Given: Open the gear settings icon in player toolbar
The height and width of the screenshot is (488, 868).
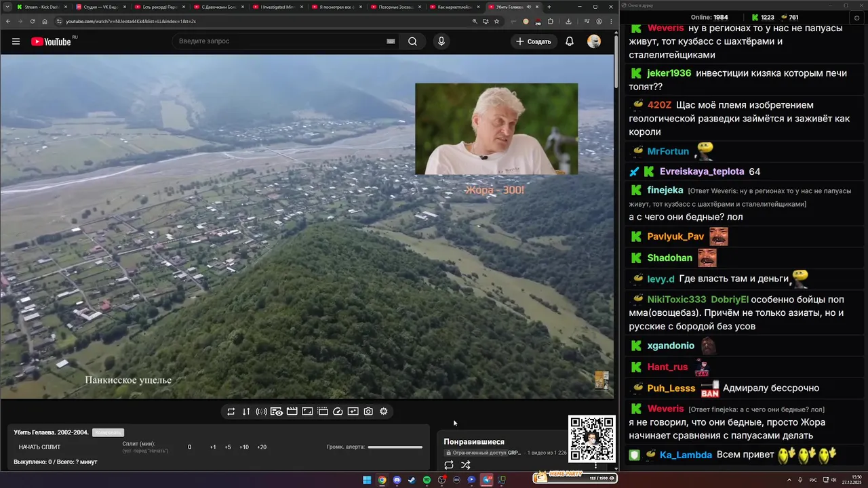Looking at the screenshot, I should tap(384, 411).
